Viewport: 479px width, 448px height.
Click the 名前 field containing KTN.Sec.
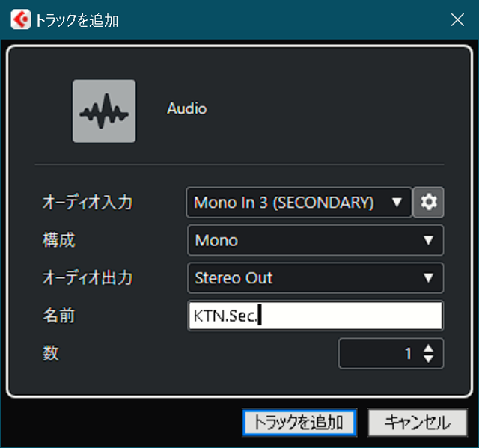(x=315, y=316)
